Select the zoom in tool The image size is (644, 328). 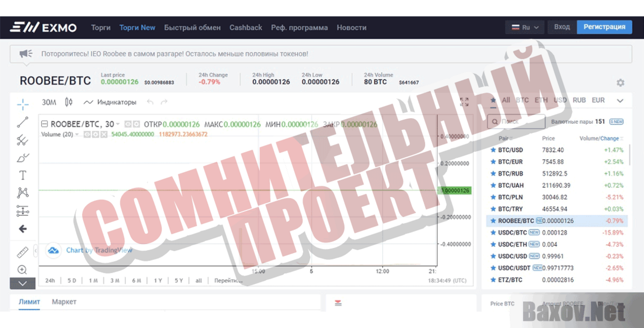click(x=22, y=270)
